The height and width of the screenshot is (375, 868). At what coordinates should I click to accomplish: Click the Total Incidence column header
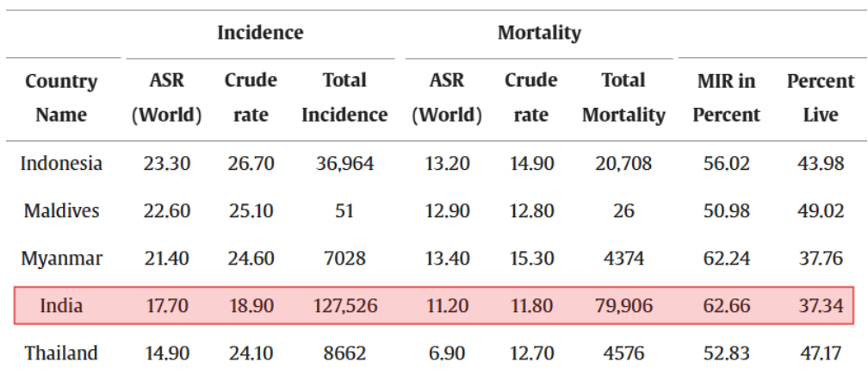point(344,98)
